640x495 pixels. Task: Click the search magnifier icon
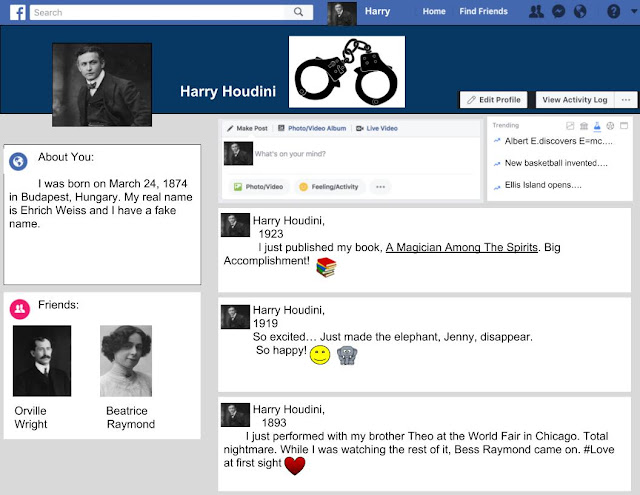(298, 12)
